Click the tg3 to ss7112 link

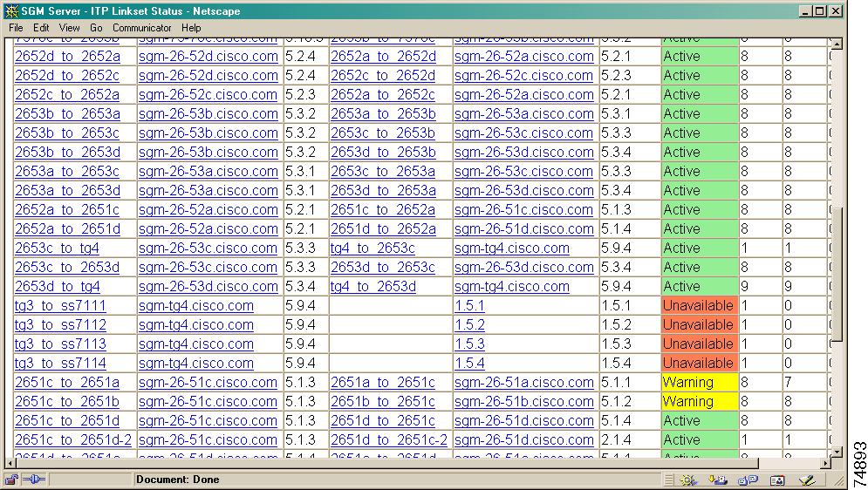point(60,325)
